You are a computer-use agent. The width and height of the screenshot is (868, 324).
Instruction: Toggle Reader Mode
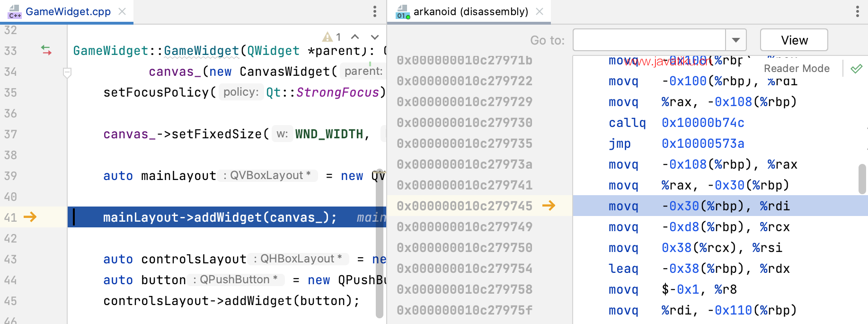click(797, 69)
